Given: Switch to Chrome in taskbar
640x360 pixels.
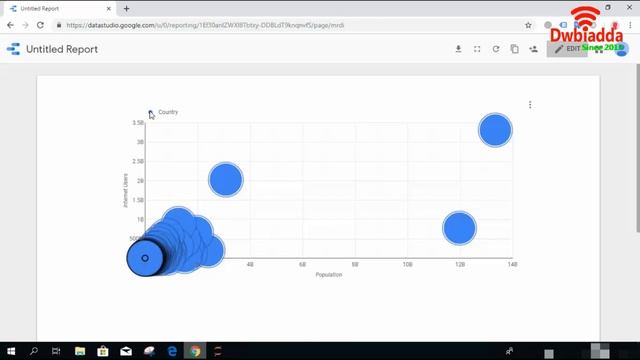Looking at the screenshot, I should point(195,351).
